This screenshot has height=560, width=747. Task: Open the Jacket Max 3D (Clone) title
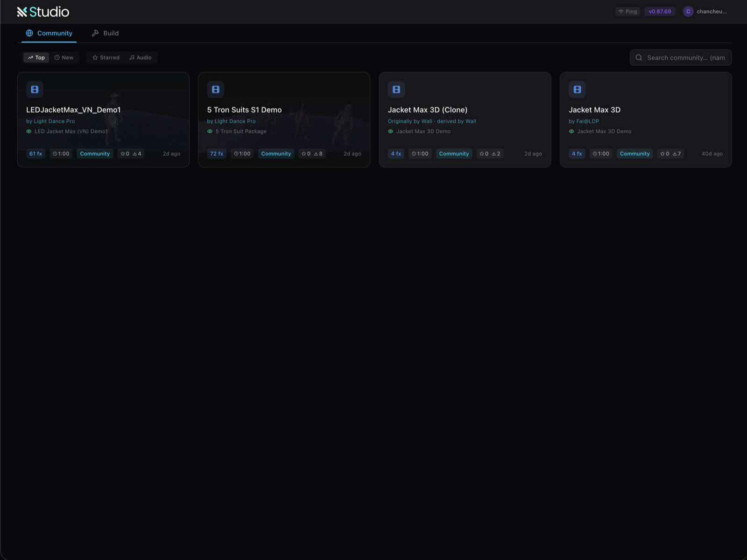[x=428, y=110]
